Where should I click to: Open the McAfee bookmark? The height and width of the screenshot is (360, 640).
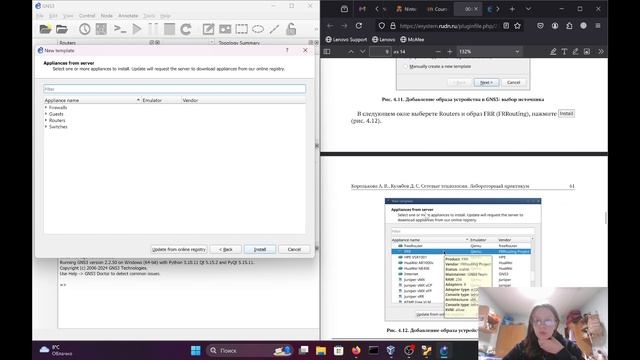(x=412, y=40)
